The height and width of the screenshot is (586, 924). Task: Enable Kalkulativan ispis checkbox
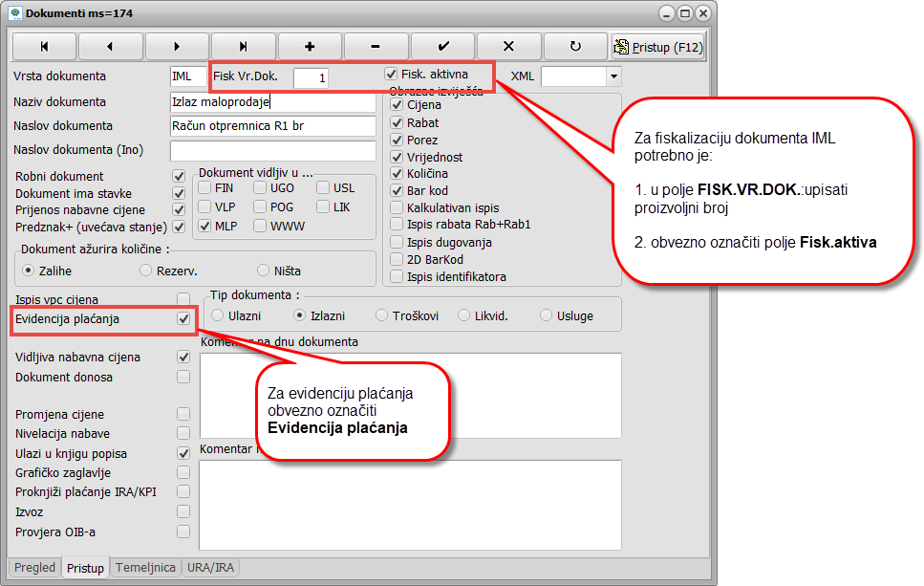coord(397,207)
